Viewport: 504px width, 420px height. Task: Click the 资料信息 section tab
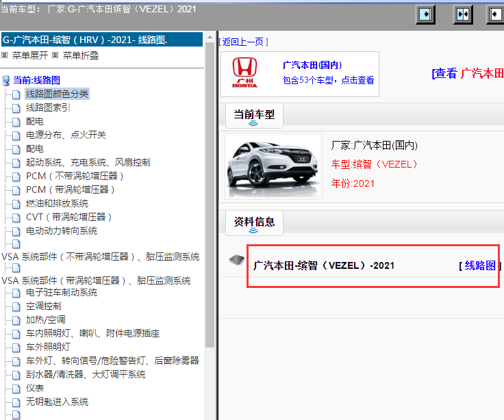coord(254,223)
